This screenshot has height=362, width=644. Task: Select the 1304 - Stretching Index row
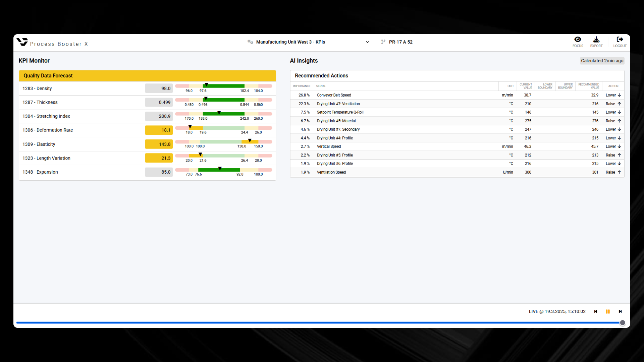click(148, 116)
